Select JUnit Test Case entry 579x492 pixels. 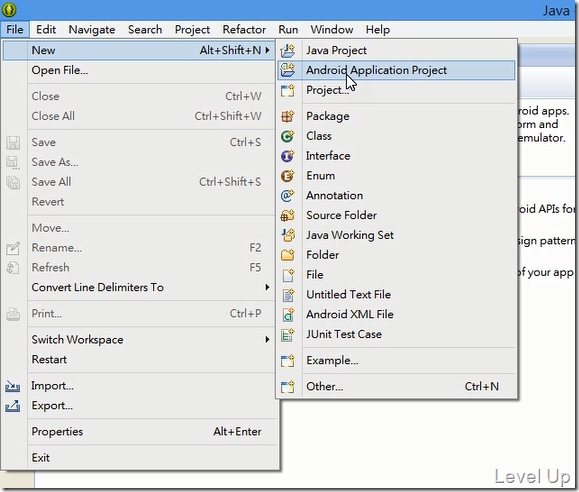[396, 334]
